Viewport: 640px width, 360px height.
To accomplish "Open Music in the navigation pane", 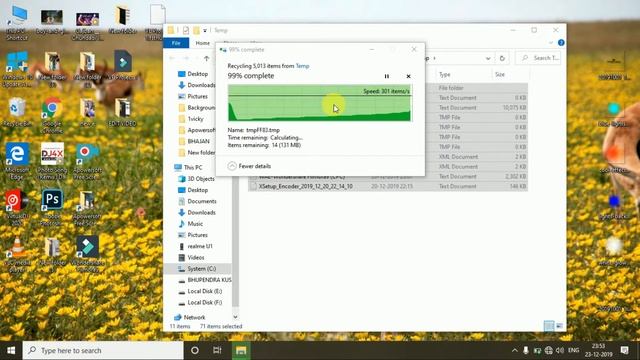I will 195,224.
